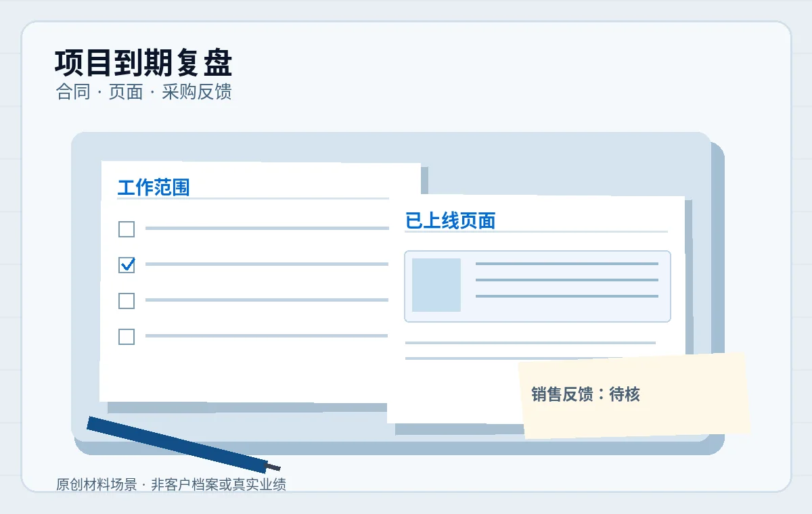Click the footer text 原创材料场景 · 非客户档案或真实业绩
Viewport: 812px width, 514px height.
click(x=171, y=484)
